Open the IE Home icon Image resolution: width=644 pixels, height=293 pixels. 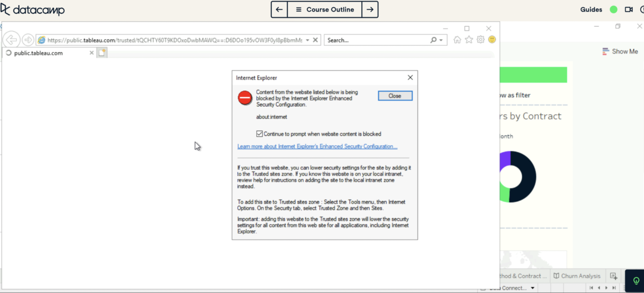tap(457, 40)
